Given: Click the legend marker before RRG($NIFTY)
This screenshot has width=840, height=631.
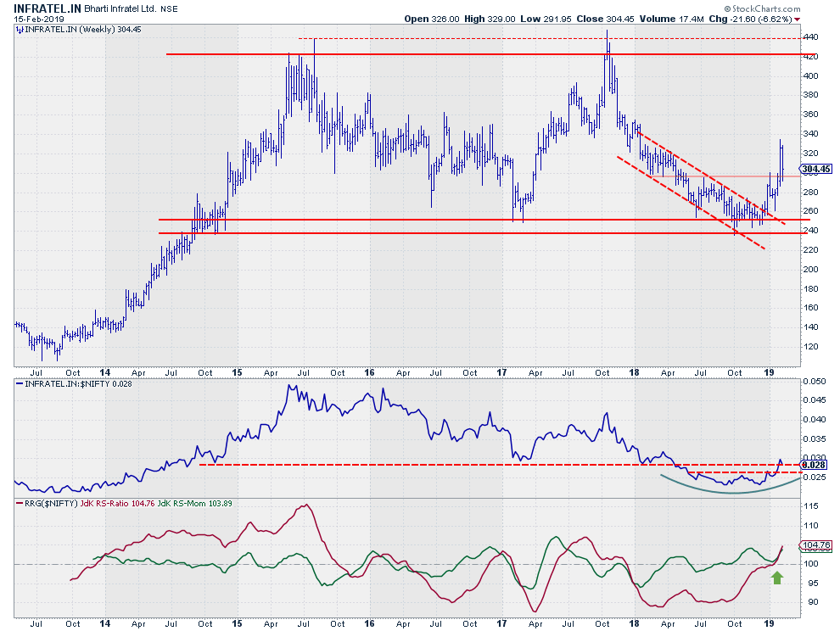Looking at the screenshot, I should [20, 503].
